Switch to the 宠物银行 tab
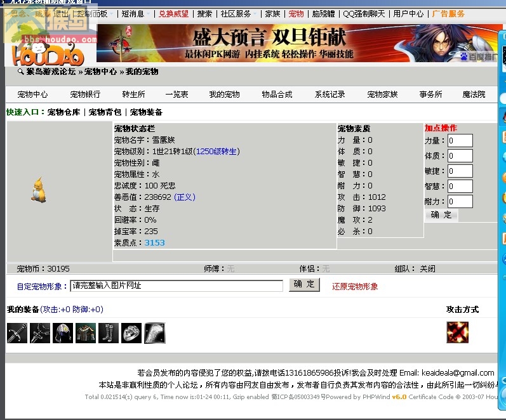The height and width of the screenshot is (420, 506). pyautogui.click(x=85, y=95)
